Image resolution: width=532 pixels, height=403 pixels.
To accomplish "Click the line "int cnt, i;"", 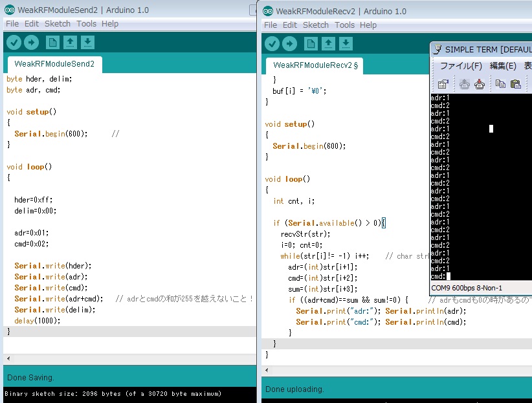I will [294, 201].
